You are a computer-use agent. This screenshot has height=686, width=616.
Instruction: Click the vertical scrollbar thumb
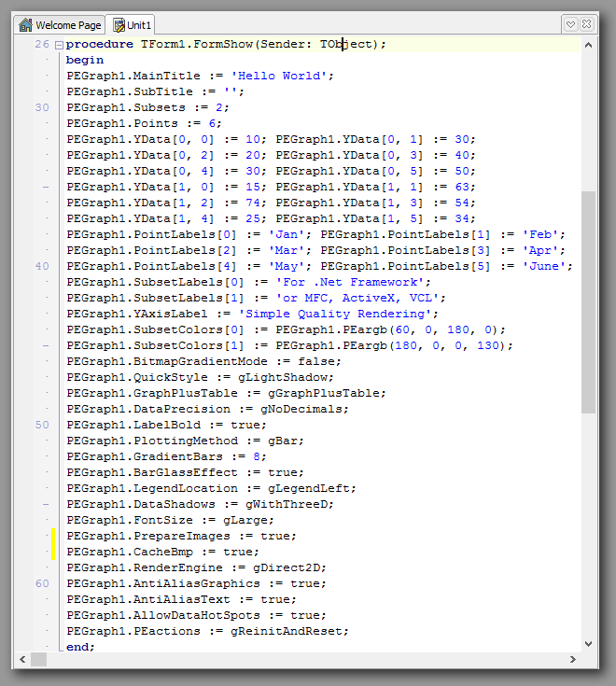588,301
